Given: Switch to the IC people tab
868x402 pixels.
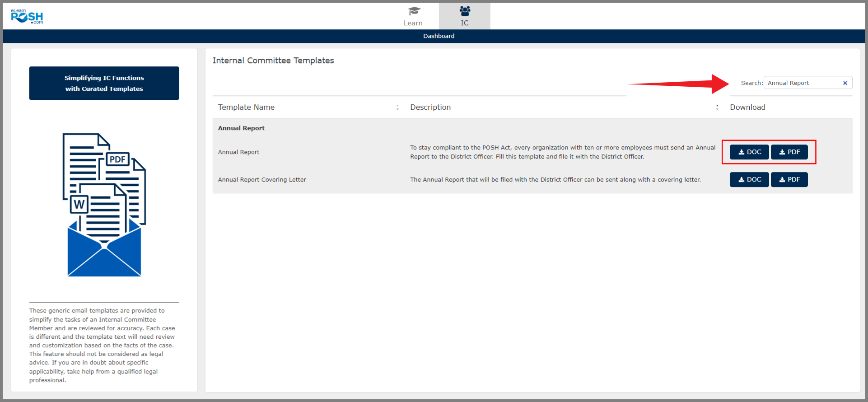Looking at the screenshot, I should point(464,16).
